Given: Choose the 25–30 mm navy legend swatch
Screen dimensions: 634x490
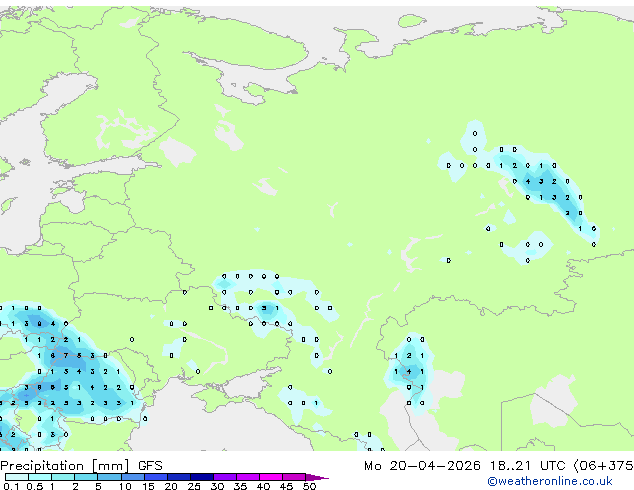Looking at the screenshot, I should tap(201, 477).
